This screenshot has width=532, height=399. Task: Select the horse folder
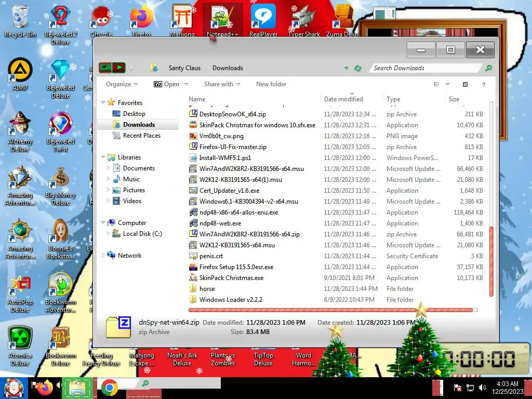[x=207, y=289]
